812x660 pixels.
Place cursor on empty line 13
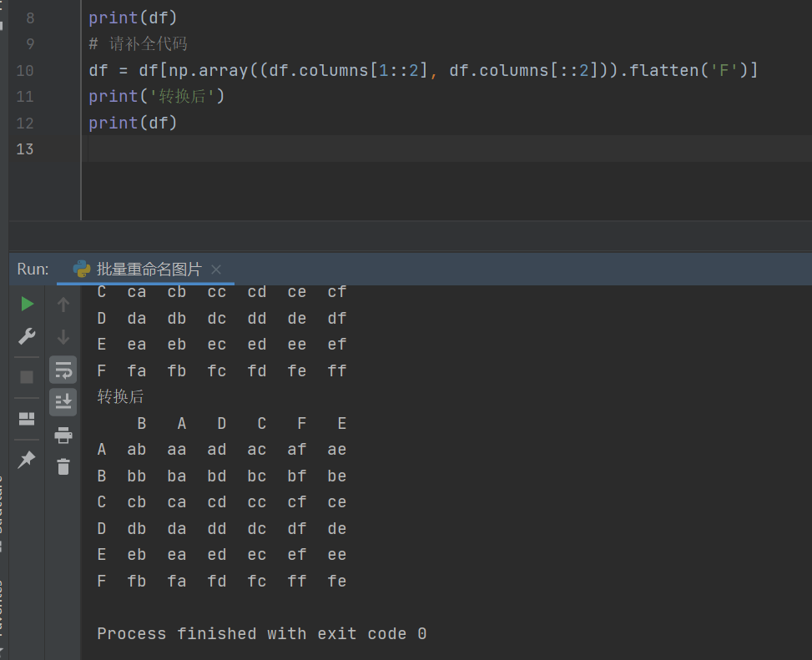tap(446, 149)
